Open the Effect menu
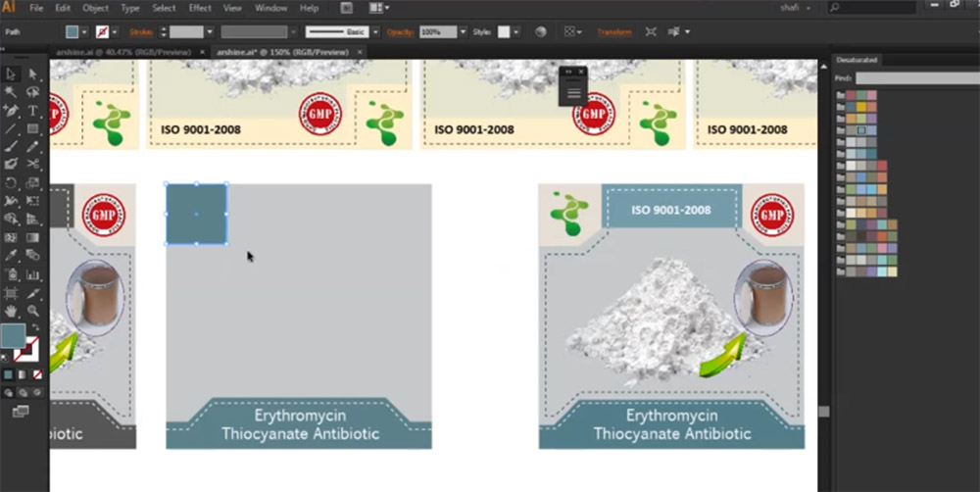The image size is (980, 492). 200,8
